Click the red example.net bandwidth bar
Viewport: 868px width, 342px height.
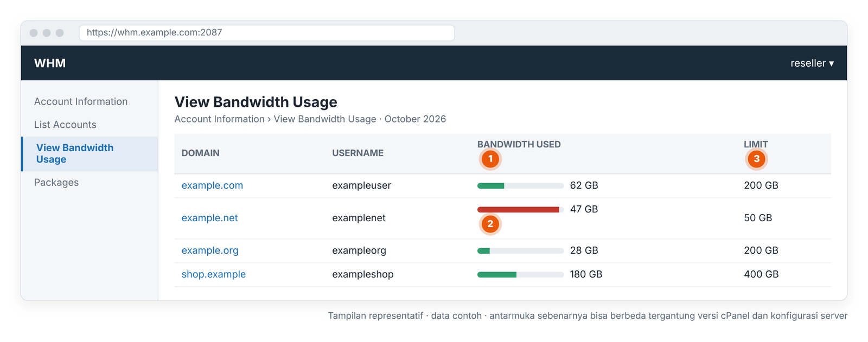point(521,210)
